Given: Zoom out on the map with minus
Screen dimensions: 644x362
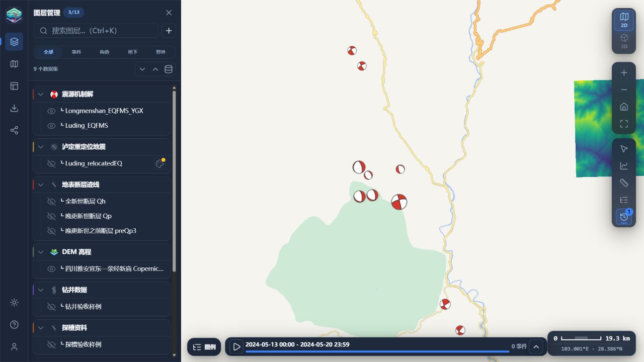Looking at the screenshot, I should [x=624, y=89].
